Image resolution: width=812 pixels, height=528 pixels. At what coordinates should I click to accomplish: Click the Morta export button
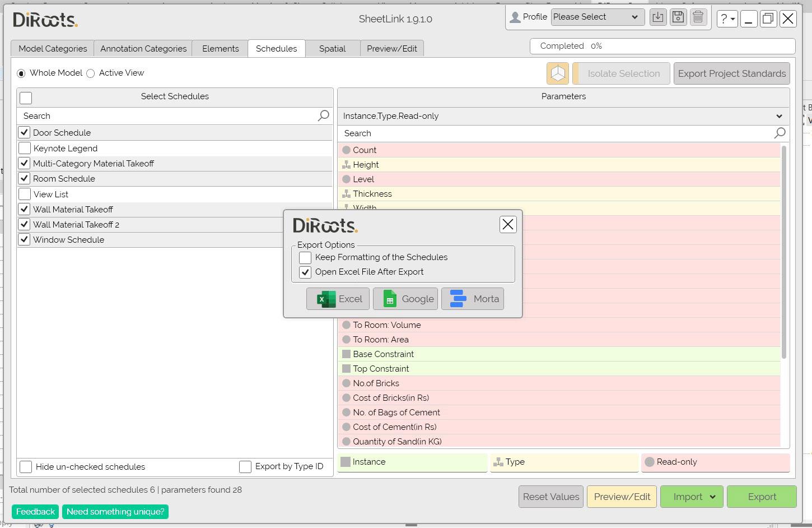473,299
